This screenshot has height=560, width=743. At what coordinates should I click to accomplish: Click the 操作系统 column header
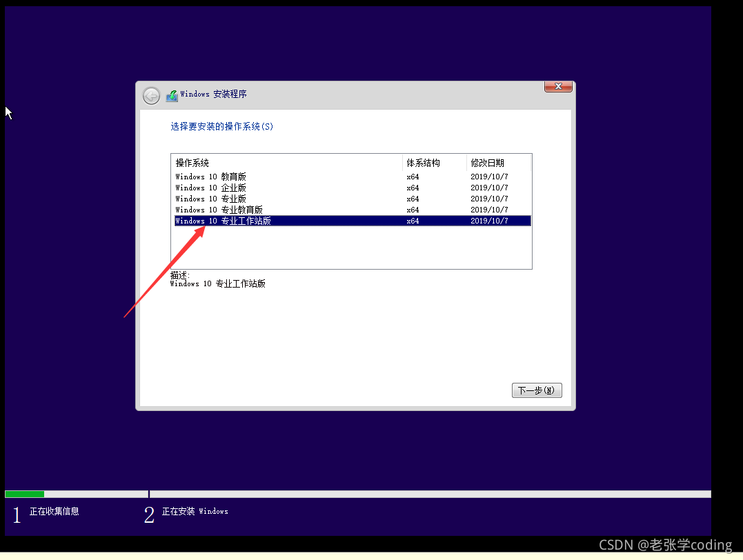pos(287,163)
